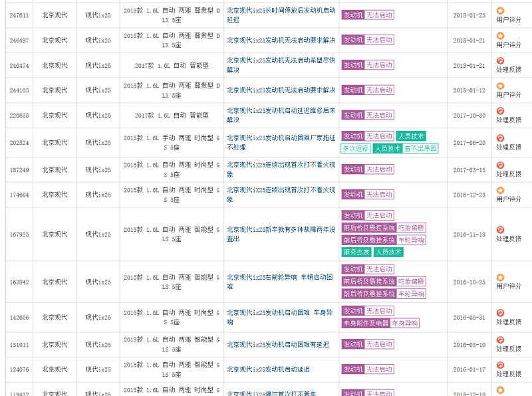Click the 车身附件及电器 tag
This screenshot has height=396, width=532.
[x=365, y=324]
